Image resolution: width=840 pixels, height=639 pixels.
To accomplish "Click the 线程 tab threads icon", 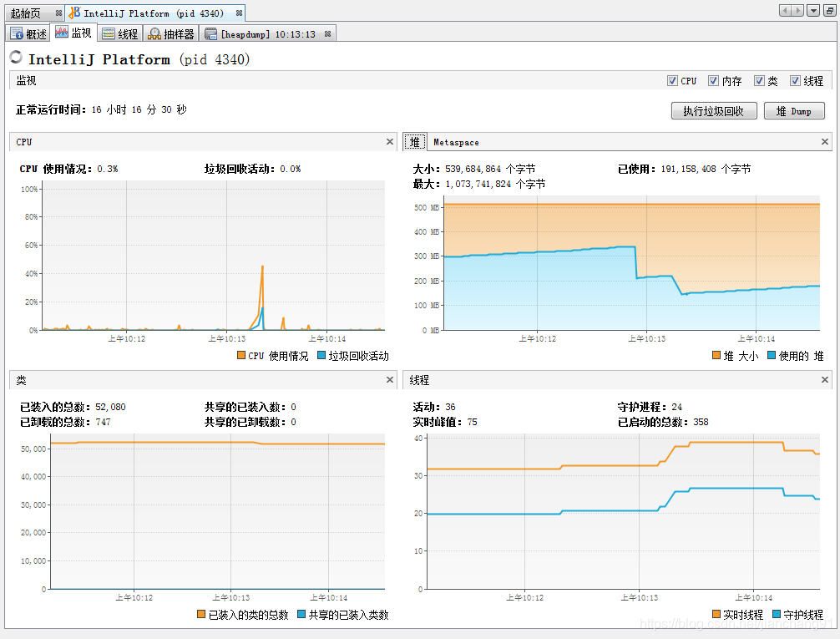I will coord(109,33).
